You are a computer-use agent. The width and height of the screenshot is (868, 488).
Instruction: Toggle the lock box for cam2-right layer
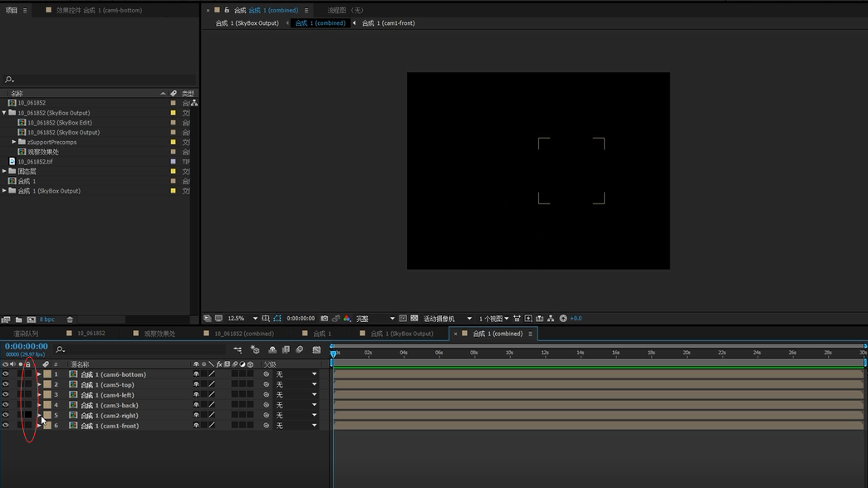(28, 415)
